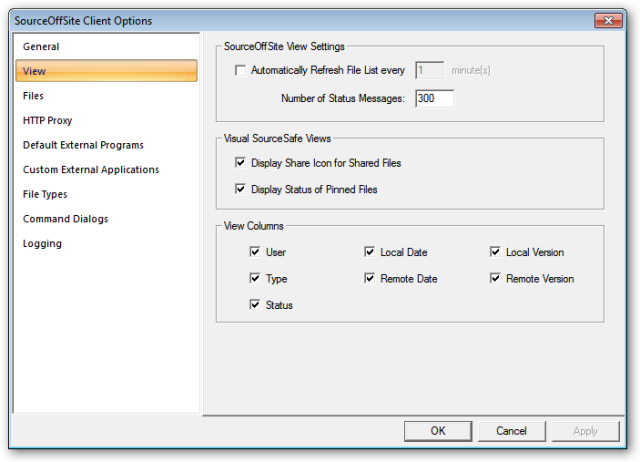Click the refresh minutes input field

tap(429, 70)
